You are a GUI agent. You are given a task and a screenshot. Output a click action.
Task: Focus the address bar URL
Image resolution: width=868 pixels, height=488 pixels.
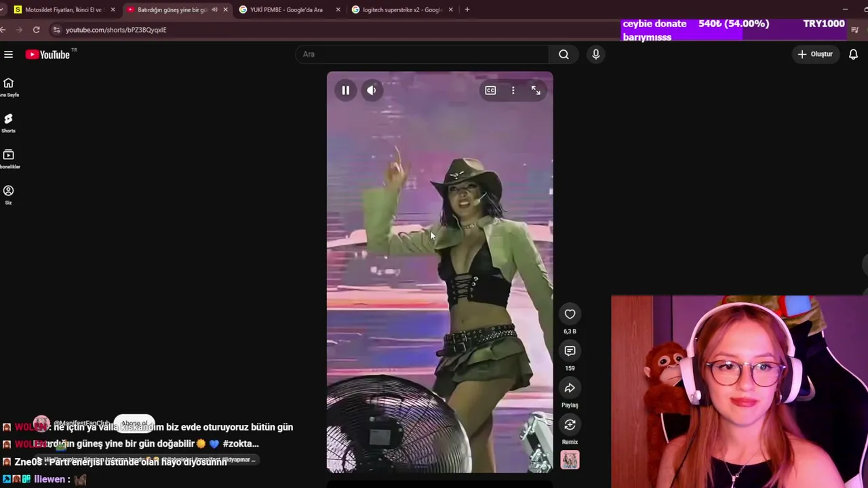[x=116, y=30]
